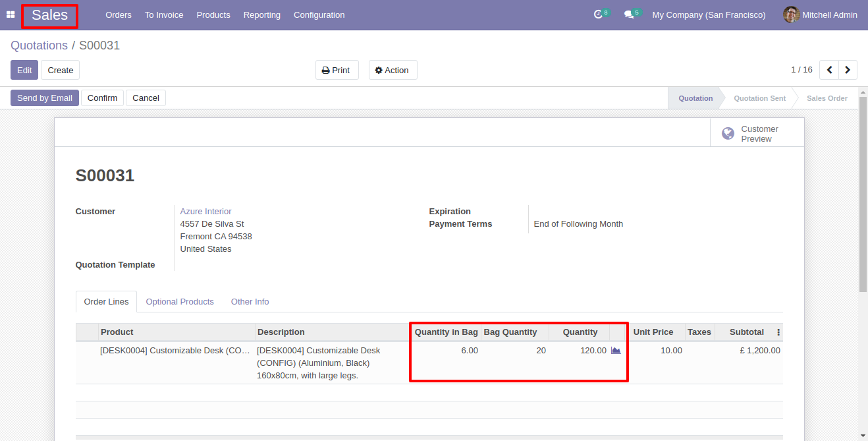
Task: Click the End of Following Month payment terms
Action: [x=578, y=224]
